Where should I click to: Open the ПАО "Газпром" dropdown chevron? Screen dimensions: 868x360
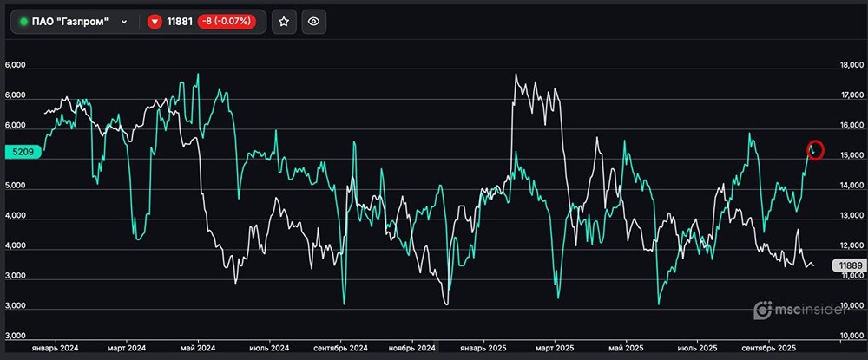[125, 22]
